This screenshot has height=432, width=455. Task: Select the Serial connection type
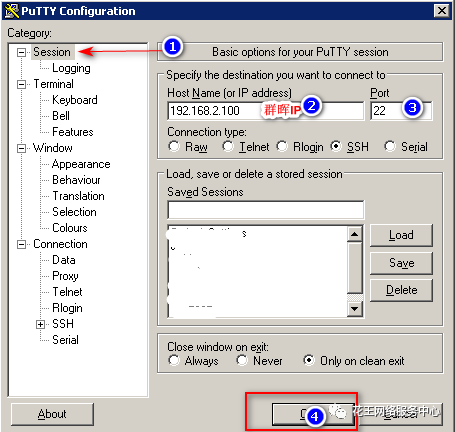[x=390, y=146]
